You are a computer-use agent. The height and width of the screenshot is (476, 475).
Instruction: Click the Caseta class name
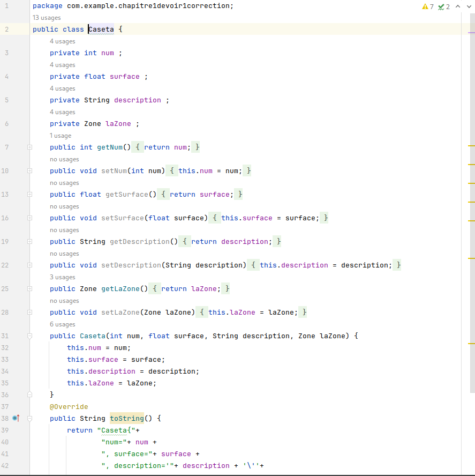coord(101,29)
